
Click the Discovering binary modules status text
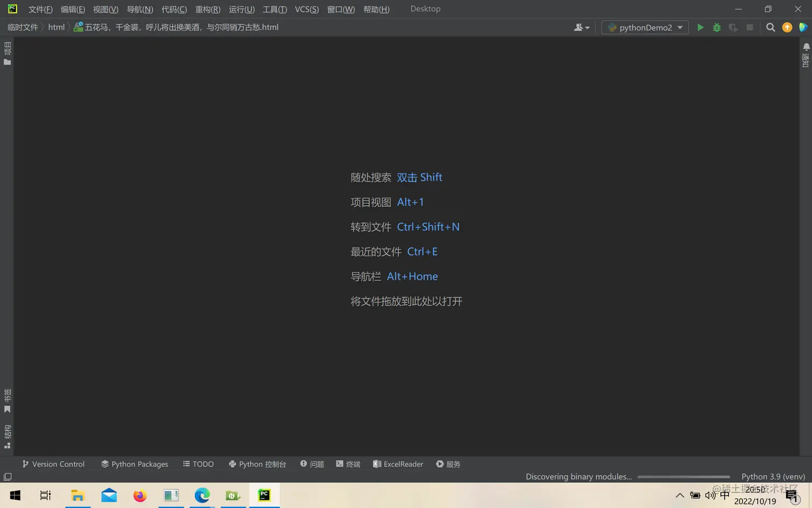pos(579,477)
